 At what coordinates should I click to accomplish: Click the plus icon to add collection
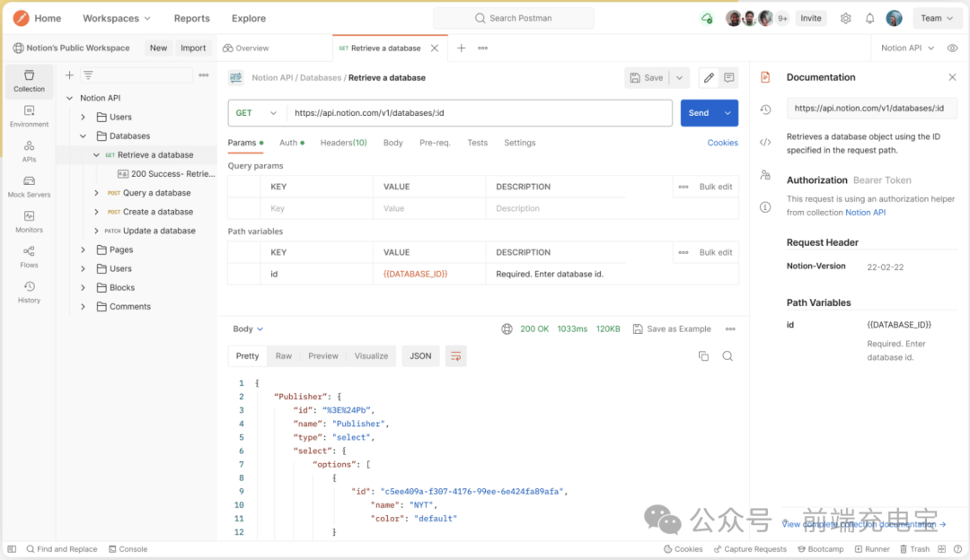[x=69, y=74]
